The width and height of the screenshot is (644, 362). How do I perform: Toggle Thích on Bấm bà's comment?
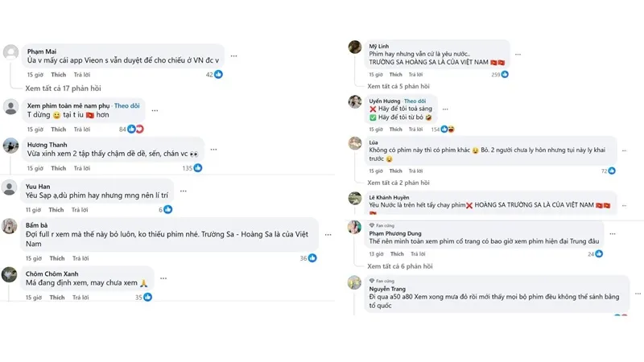pos(57,258)
